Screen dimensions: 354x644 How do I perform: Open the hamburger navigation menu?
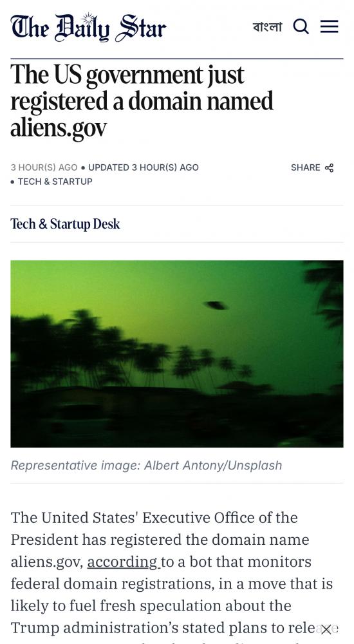330,26
